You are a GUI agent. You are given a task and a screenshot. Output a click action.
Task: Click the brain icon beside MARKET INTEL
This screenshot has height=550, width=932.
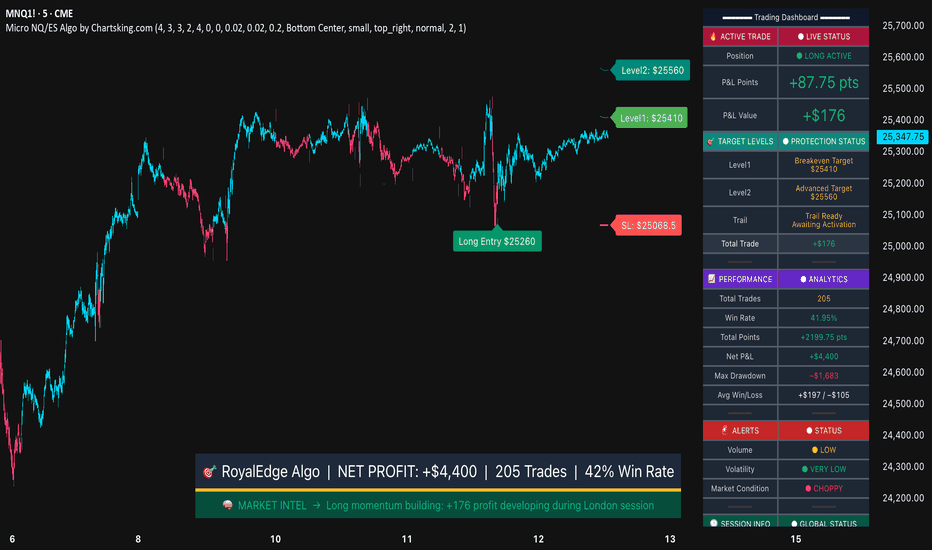227,505
